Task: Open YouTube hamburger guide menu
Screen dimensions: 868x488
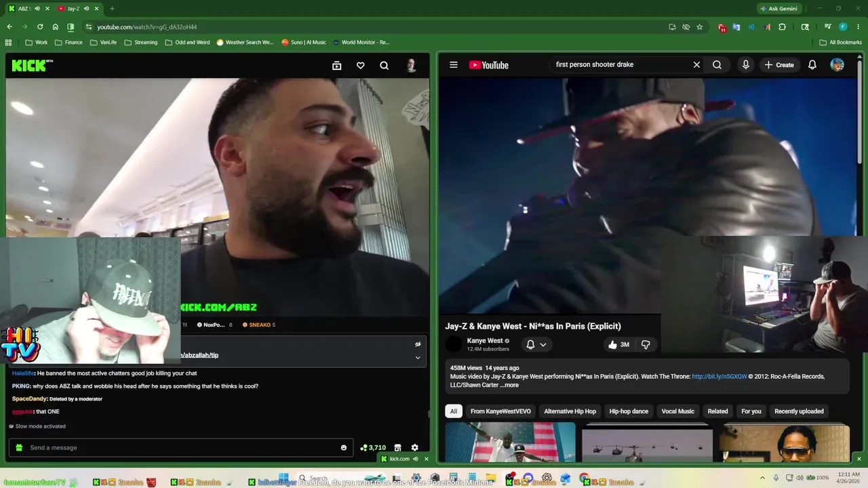Action: [454, 65]
